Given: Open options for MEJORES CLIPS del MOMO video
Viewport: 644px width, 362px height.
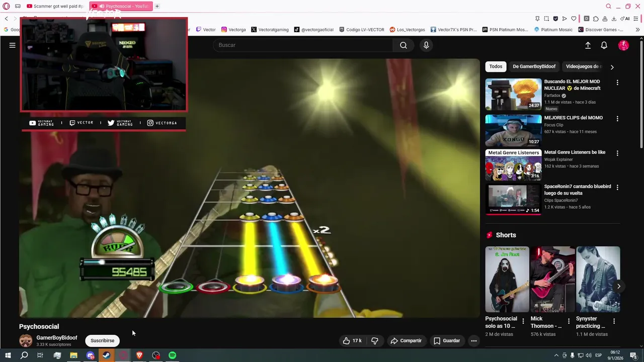Looking at the screenshot, I should (617, 119).
